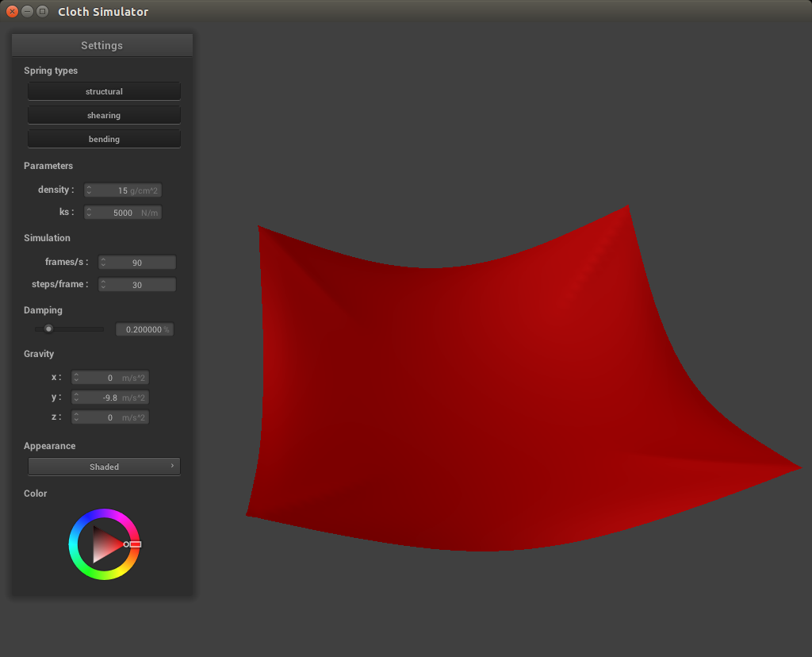Click the frames/s spinner arrows
The height and width of the screenshot is (657, 812).
click(104, 263)
